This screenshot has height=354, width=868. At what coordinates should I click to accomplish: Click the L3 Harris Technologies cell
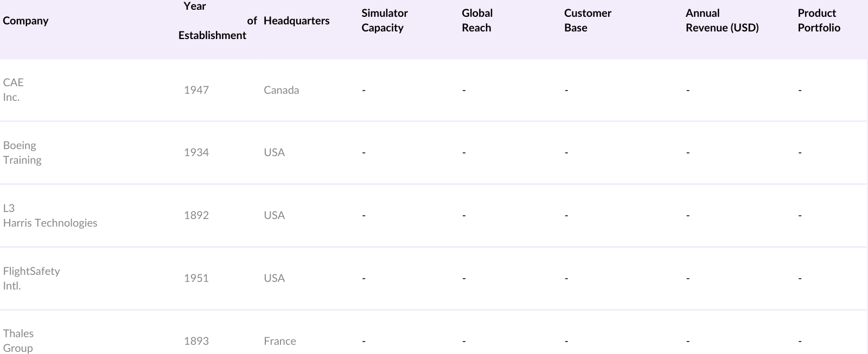pos(50,215)
